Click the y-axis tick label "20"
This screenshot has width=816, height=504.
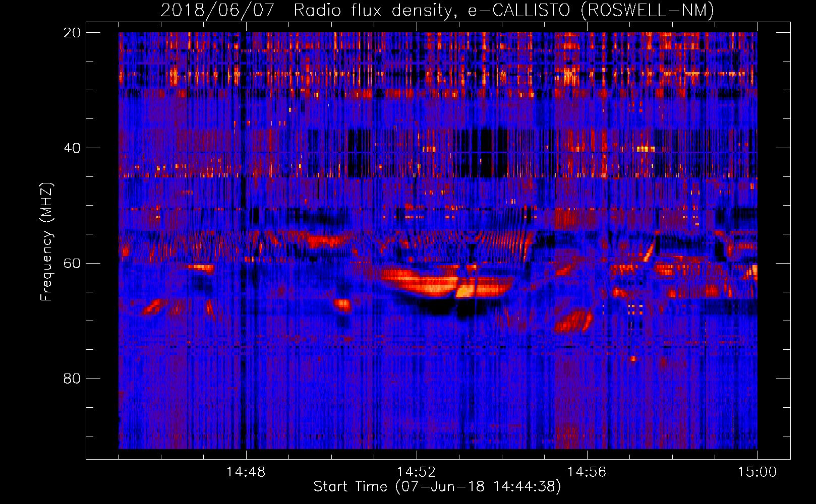click(x=72, y=33)
